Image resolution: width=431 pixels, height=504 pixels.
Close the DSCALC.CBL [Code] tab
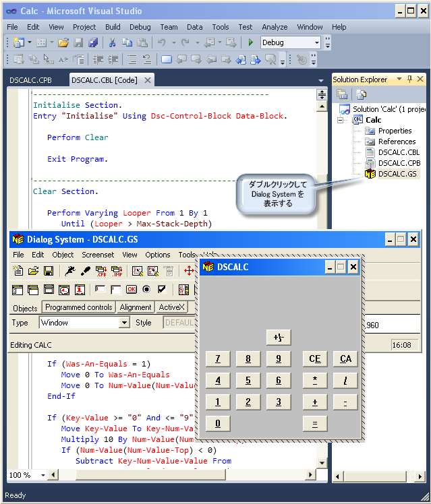(x=148, y=80)
